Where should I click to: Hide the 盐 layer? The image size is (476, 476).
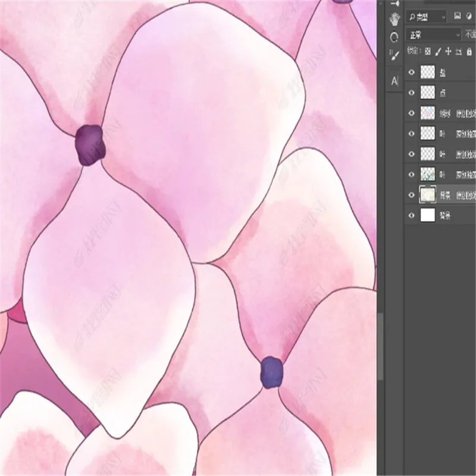[411, 72]
